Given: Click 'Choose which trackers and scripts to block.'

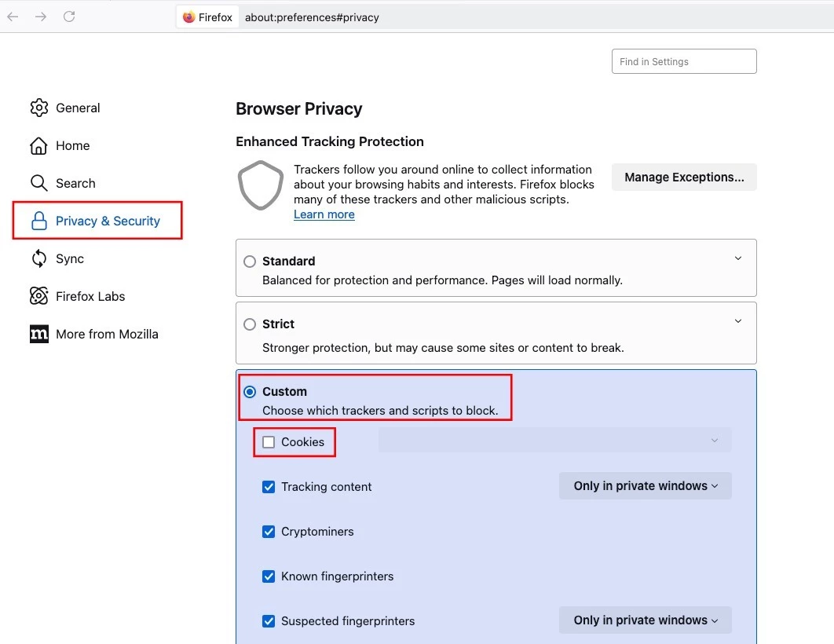Looking at the screenshot, I should click(380, 411).
